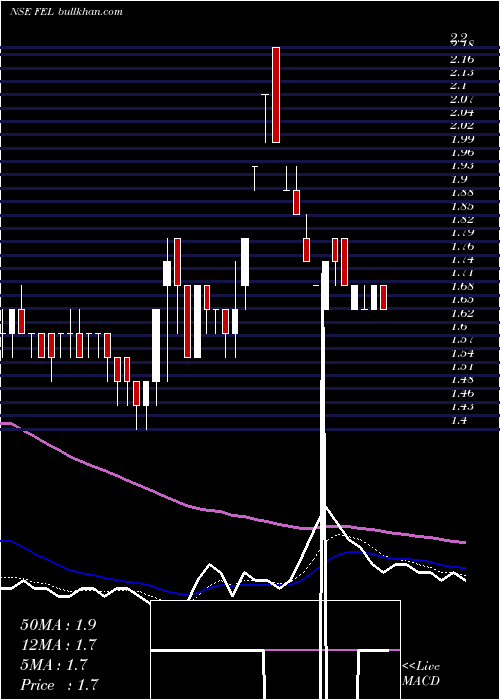Click the 1.54 price axis label
The height and width of the screenshot is (700, 500).
(462, 354)
